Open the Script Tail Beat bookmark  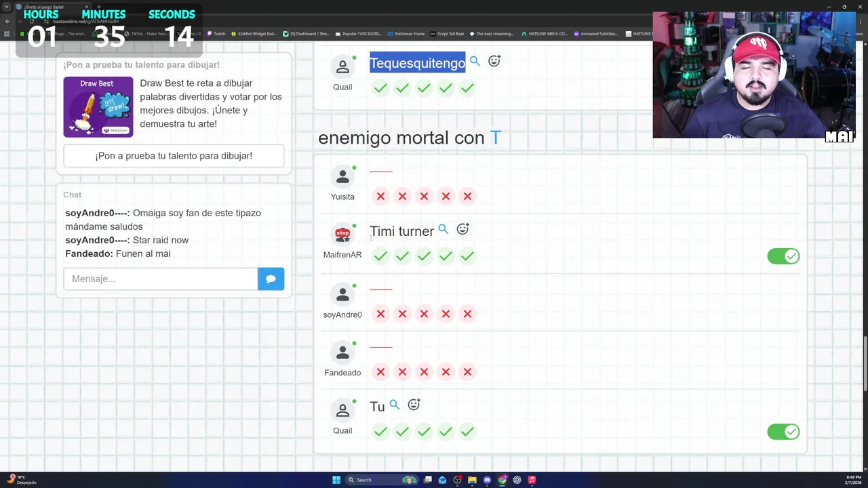coord(448,33)
